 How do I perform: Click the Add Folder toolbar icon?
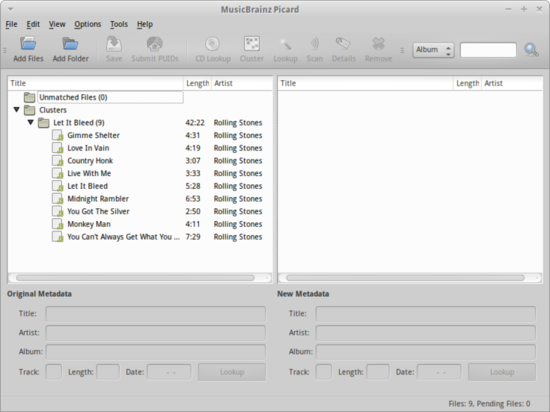pyautogui.click(x=70, y=44)
